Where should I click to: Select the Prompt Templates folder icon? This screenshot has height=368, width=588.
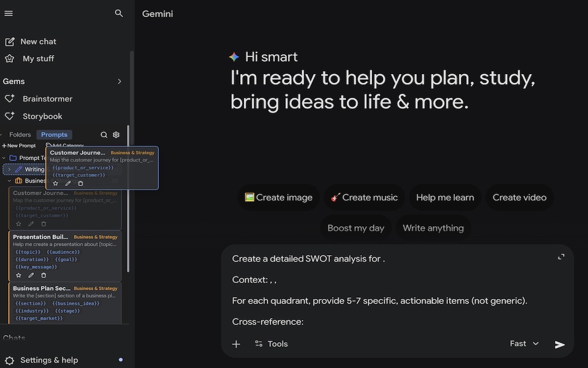coord(13,158)
